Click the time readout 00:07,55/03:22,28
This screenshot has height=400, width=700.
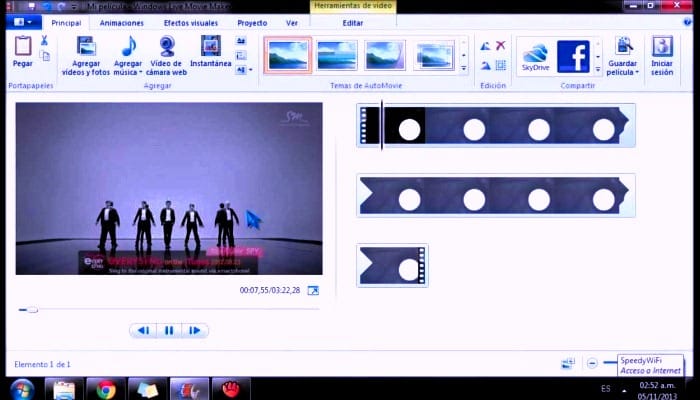(270, 290)
